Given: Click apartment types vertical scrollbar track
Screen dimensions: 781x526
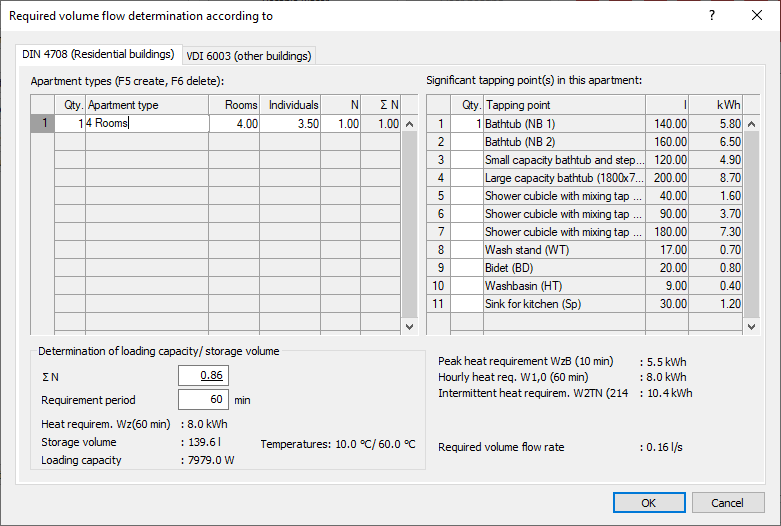Looking at the screenshot, I should tap(409, 224).
